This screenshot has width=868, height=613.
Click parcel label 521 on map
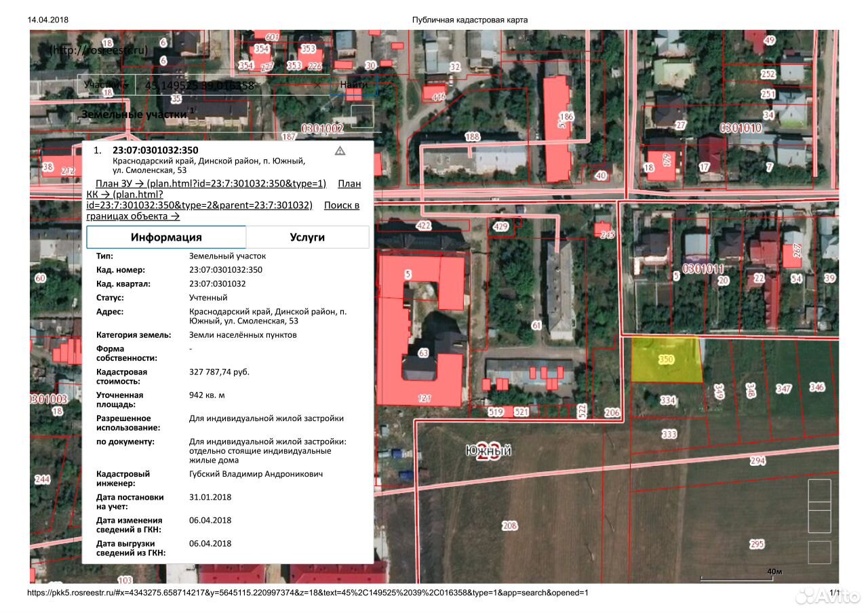(x=521, y=412)
